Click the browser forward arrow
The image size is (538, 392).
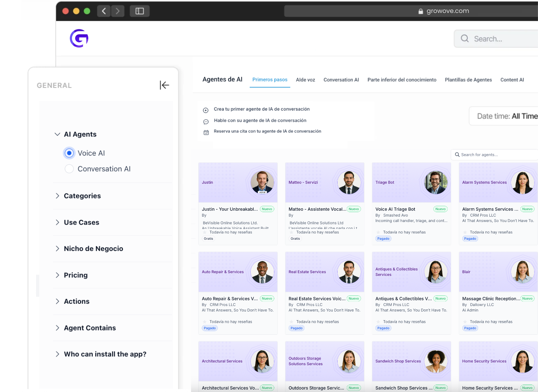[x=118, y=11]
